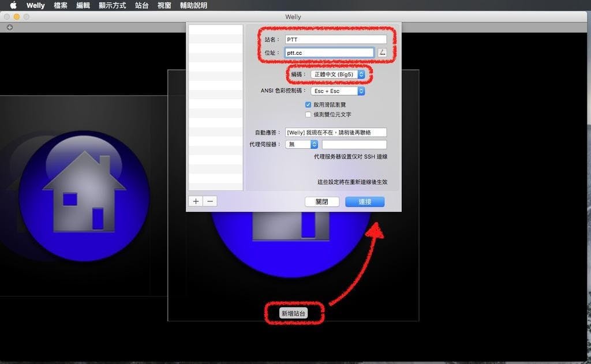Remove selected site with minus button
This screenshot has width=591, height=364.
(210, 201)
